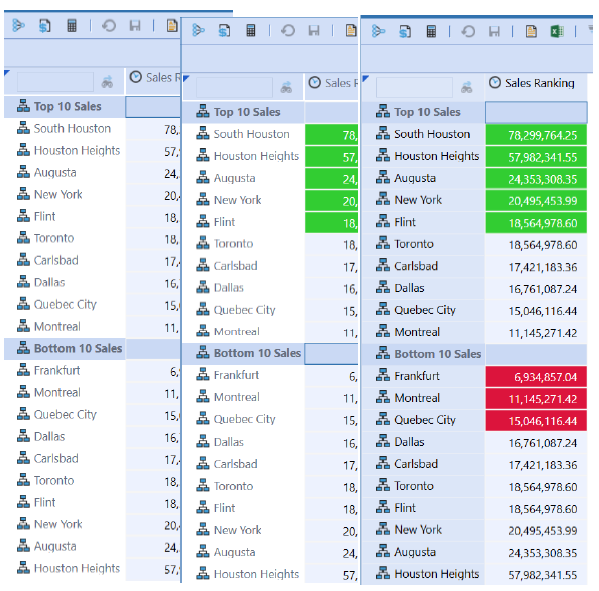Click the undo arrow in the rightmost toolbar
Image resolution: width=599 pixels, height=591 pixels.
pos(468,31)
